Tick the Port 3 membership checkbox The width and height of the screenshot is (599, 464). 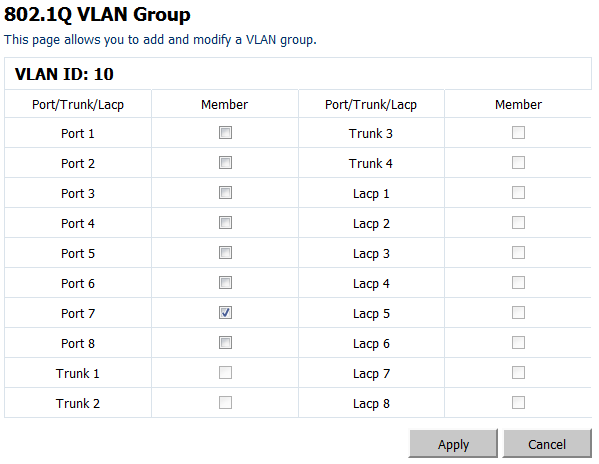225,192
